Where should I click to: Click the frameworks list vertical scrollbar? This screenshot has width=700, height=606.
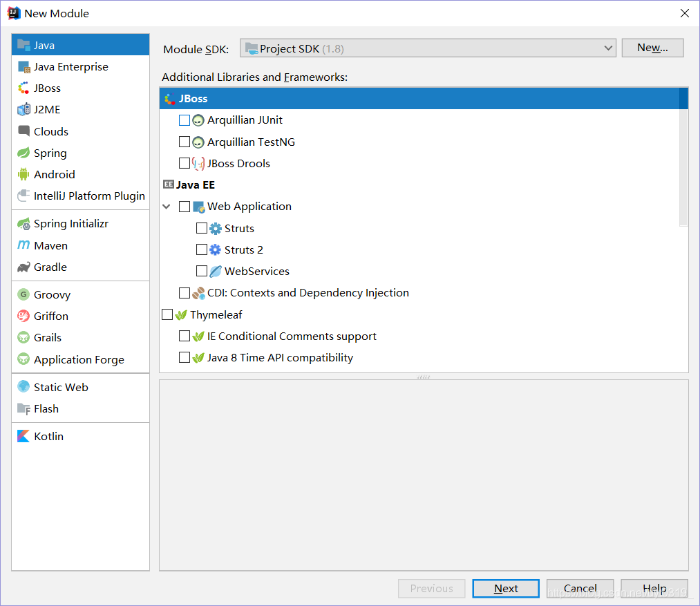pos(683,157)
